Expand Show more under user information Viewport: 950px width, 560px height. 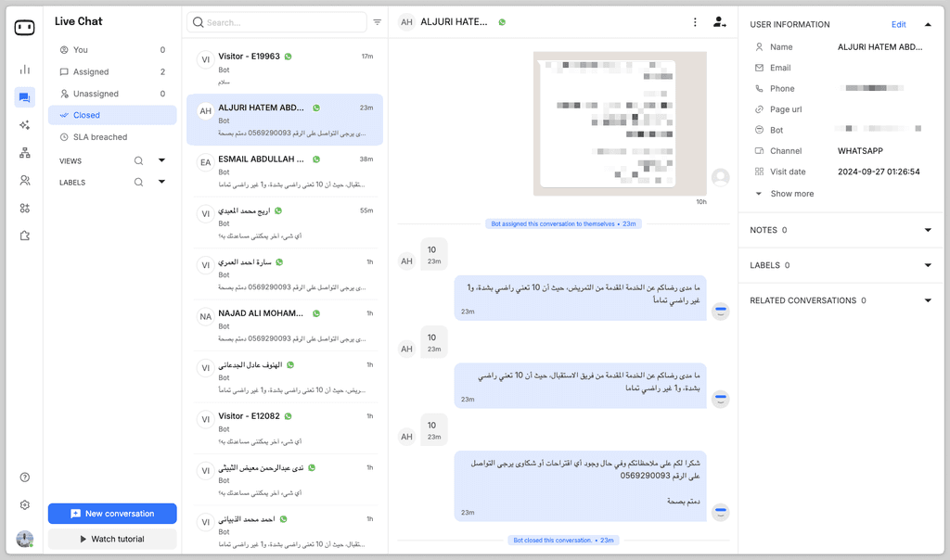click(793, 193)
